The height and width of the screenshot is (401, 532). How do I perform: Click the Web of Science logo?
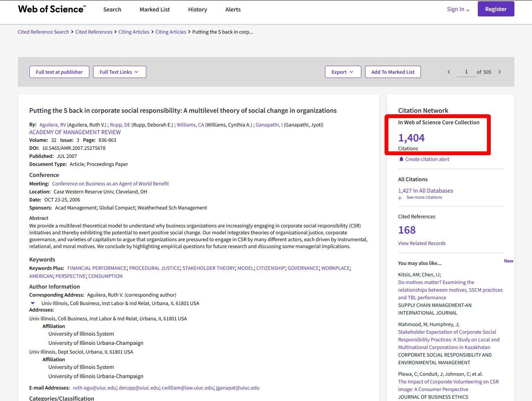click(52, 9)
